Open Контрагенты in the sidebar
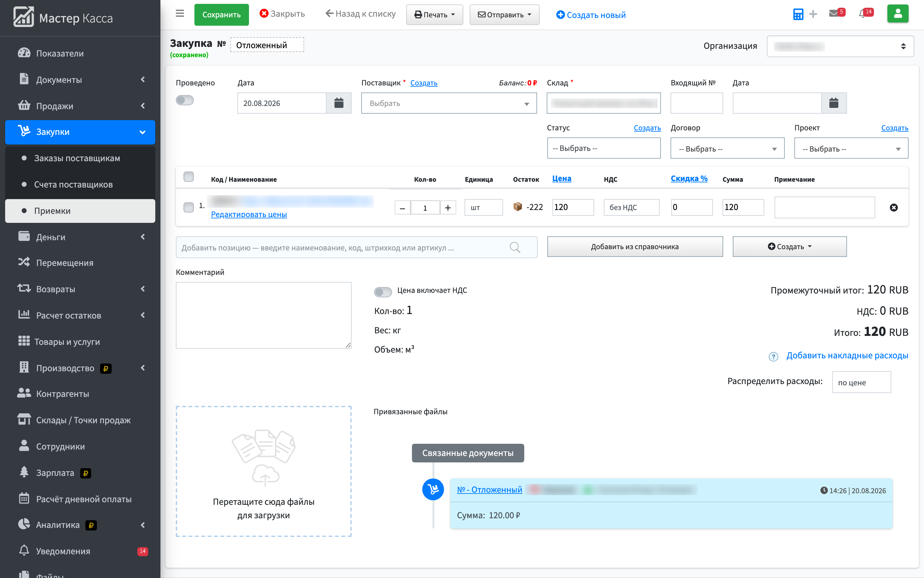The height and width of the screenshot is (578, 924). (80, 394)
